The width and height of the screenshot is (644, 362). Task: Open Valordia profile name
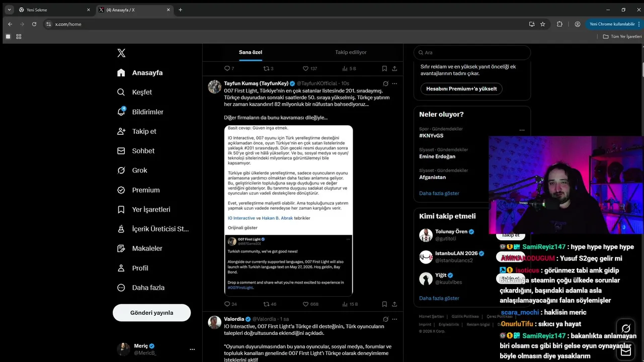(234, 319)
